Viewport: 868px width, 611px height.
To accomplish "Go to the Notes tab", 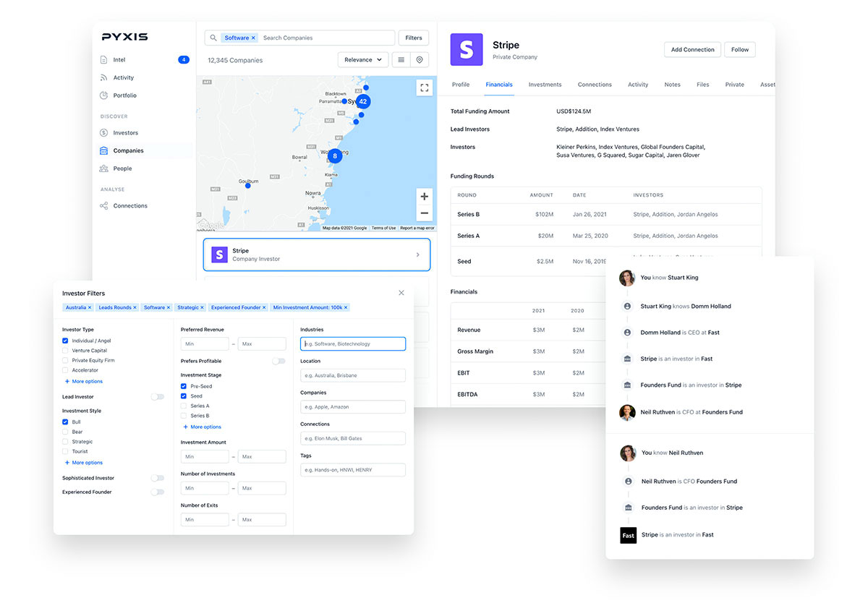I will pyautogui.click(x=673, y=85).
